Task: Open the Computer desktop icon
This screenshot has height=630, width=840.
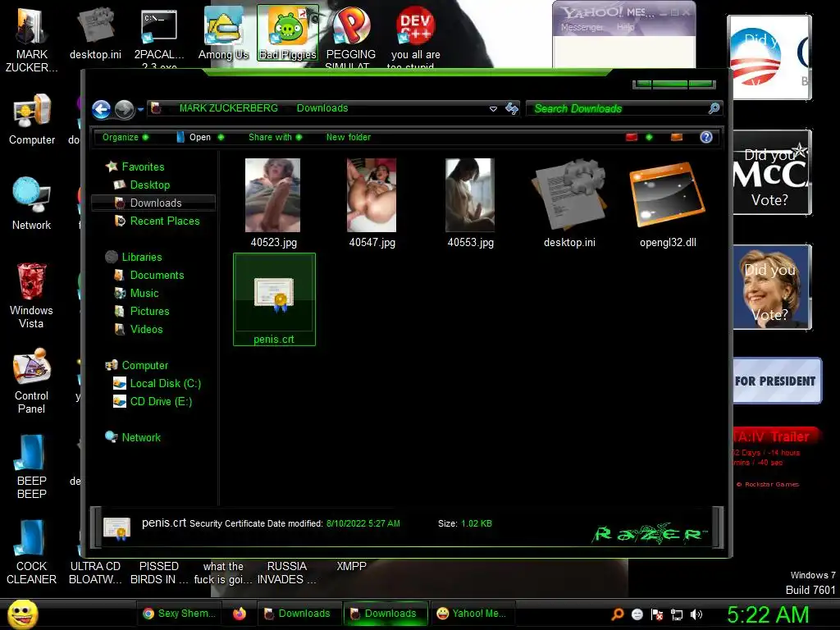Action: click(x=32, y=119)
